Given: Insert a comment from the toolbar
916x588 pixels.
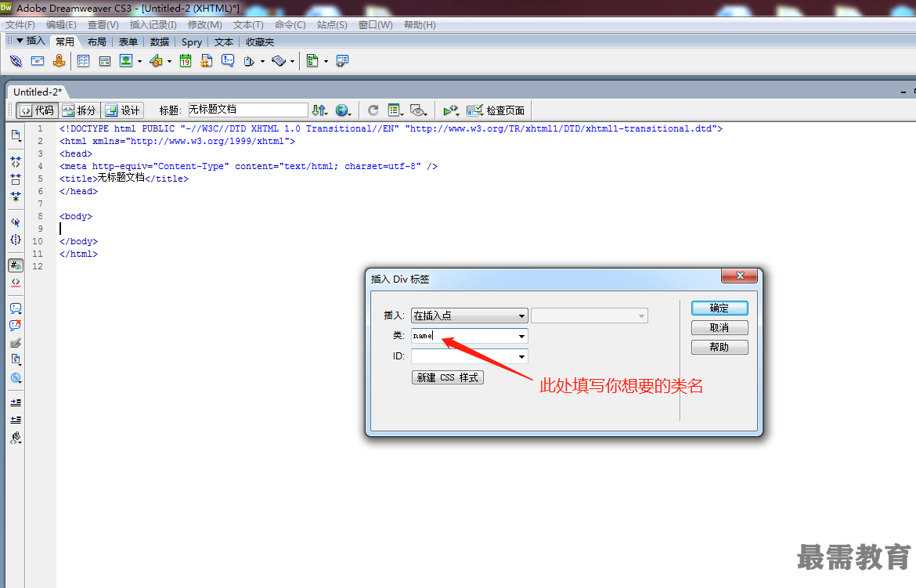Looking at the screenshot, I should [228, 61].
